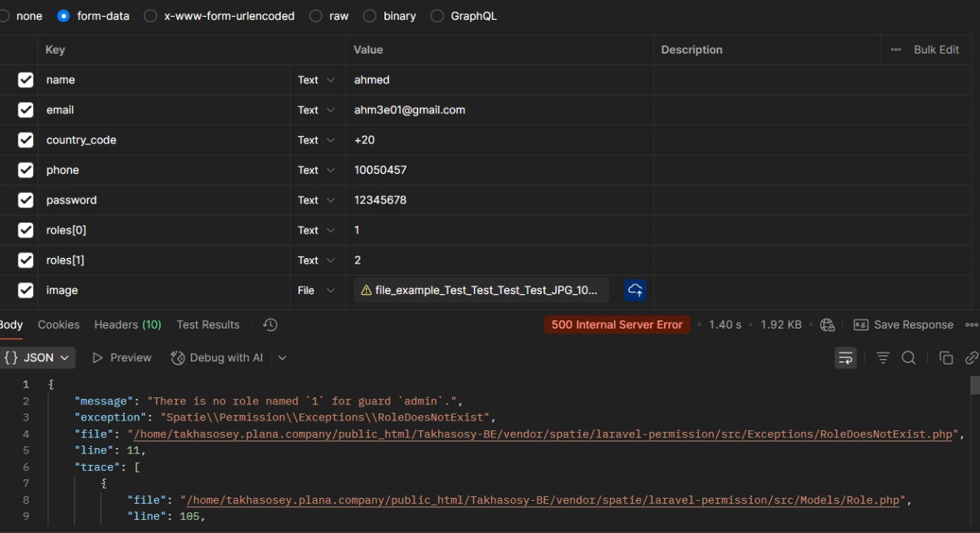The width and height of the screenshot is (980, 533).
Task: Open the JSON format dropdown
Action: click(39, 358)
